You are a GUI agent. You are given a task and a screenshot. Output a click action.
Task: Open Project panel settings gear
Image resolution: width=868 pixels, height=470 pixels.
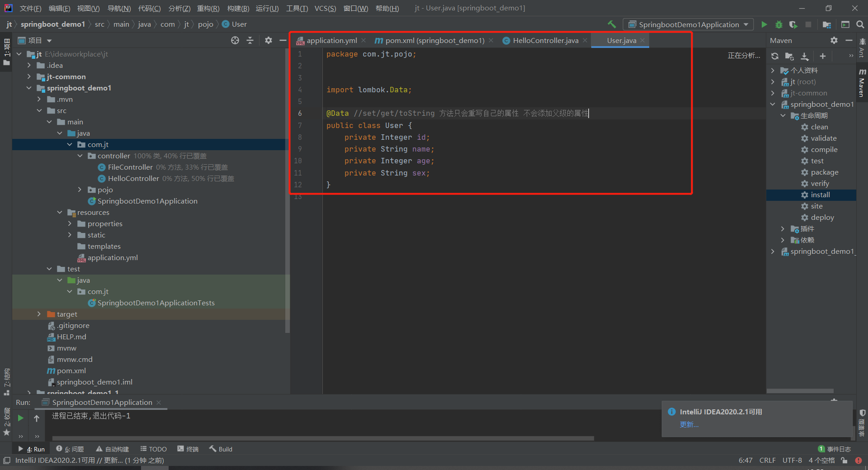[269, 40]
